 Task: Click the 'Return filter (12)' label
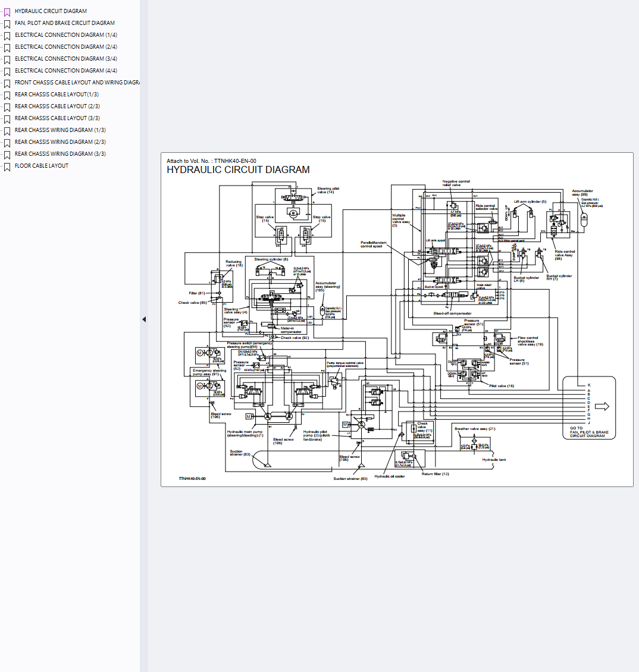[436, 474]
